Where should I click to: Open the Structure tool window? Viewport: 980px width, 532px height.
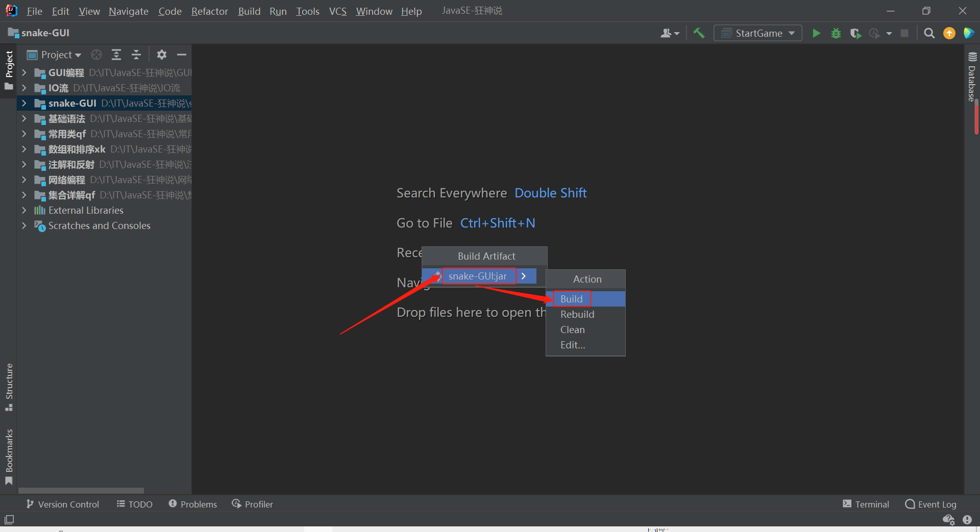[9, 387]
